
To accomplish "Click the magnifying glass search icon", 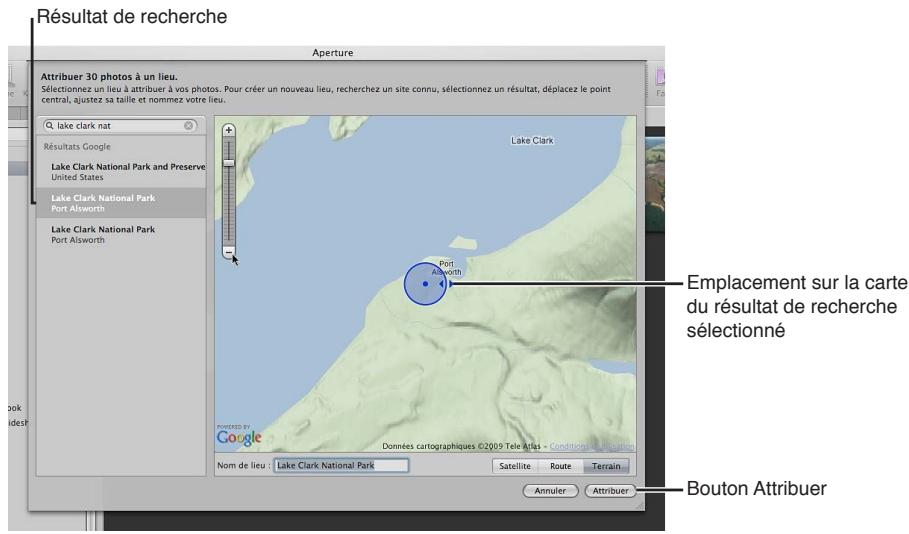I will 50,125.
